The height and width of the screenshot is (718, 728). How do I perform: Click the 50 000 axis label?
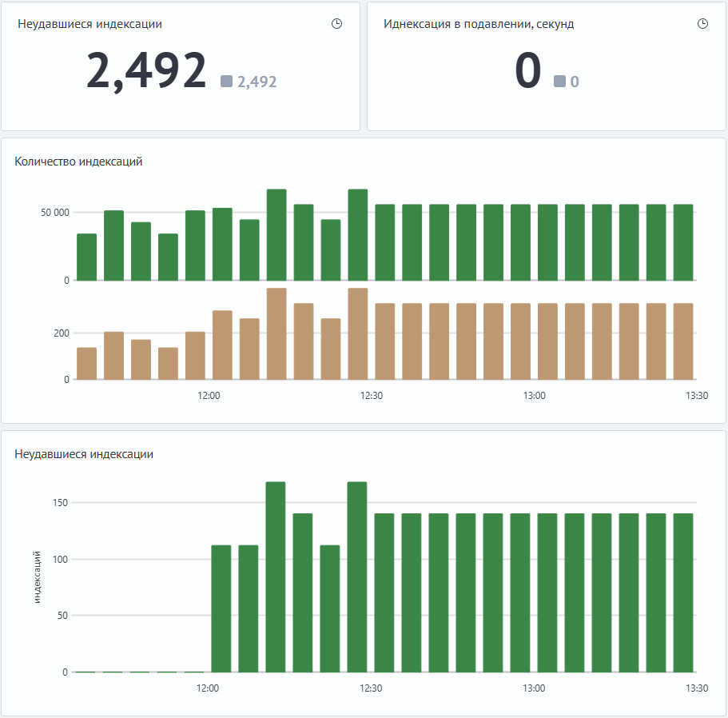pyautogui.click(x=55, y=213)
